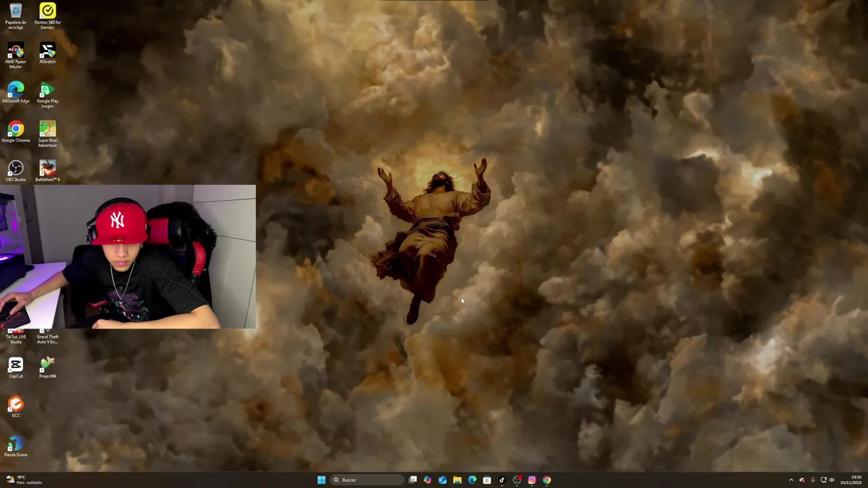Screen dimensions: 868x488
Task: Launch Copilot from the taskbar
Action: pos(427,480)
